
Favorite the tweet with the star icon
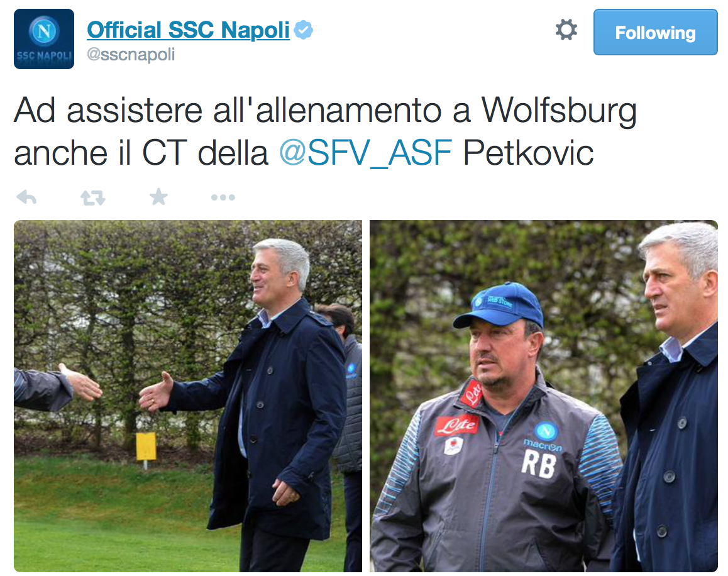[158, 197]
